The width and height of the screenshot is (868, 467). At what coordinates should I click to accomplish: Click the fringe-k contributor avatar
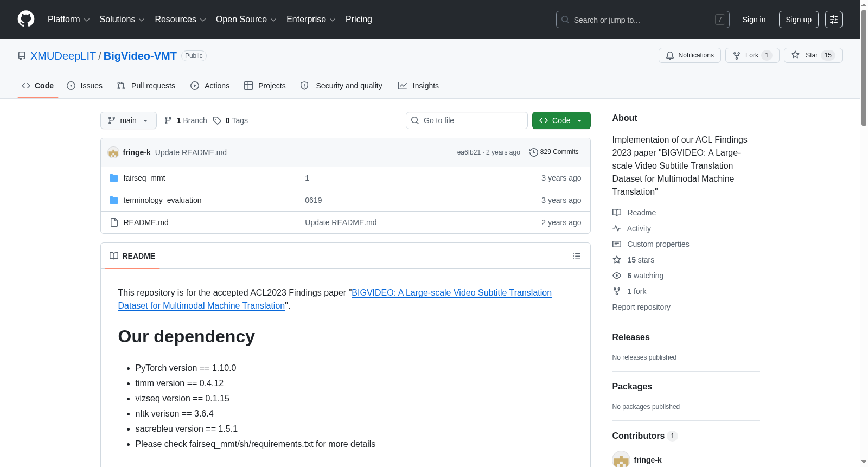click(x=621, y=459)
